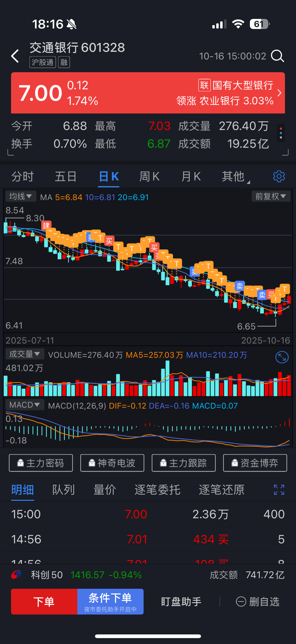Expand the 其他 period options
The height and width of the screenshot is (644, 296).
click(x=235, y=177)
